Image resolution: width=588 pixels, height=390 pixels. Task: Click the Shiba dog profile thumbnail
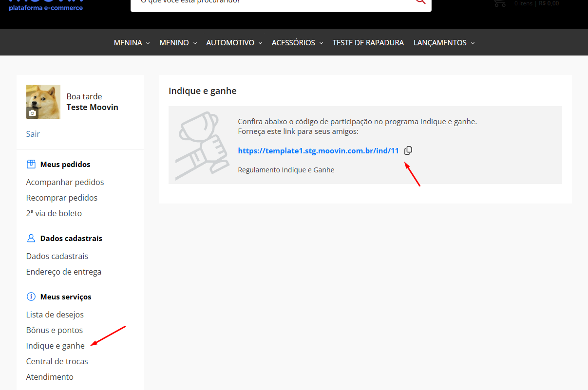43,102
